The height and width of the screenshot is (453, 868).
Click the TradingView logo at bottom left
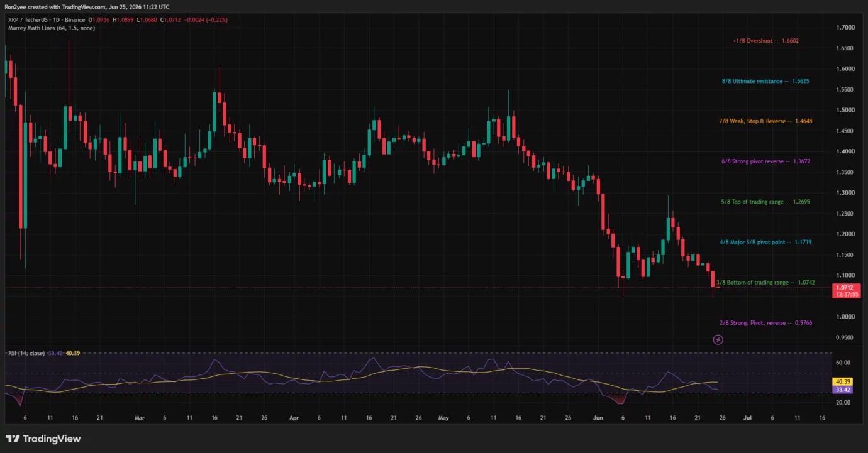43,439
